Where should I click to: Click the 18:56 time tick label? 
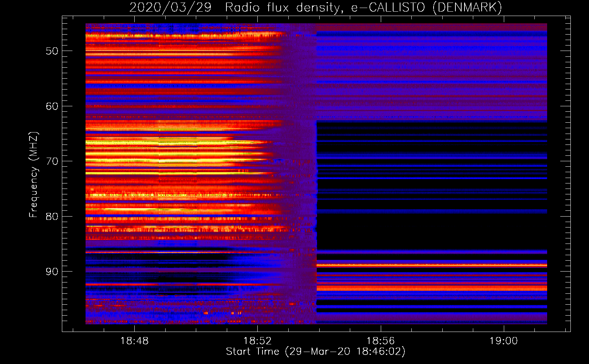point(381,341)
